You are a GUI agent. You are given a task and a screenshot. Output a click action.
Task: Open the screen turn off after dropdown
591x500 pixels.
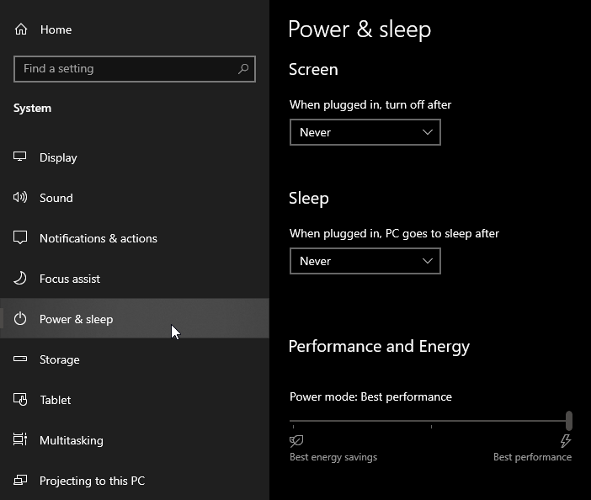coord(365,132)
